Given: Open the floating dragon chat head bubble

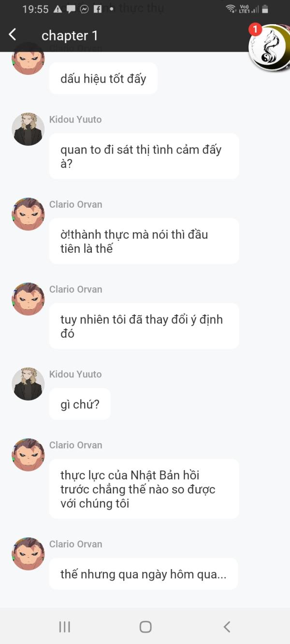Looking at the screenshot, I should [x=269, y=48].
